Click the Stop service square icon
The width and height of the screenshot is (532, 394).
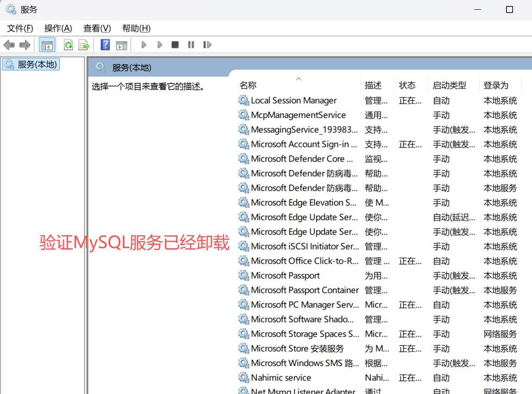tap(175, 45)
